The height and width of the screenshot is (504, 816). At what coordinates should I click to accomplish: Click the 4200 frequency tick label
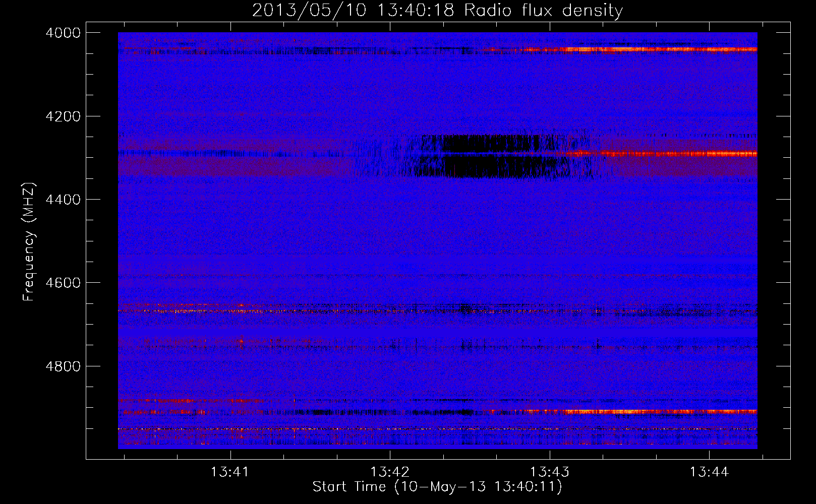tap(63, 116)
